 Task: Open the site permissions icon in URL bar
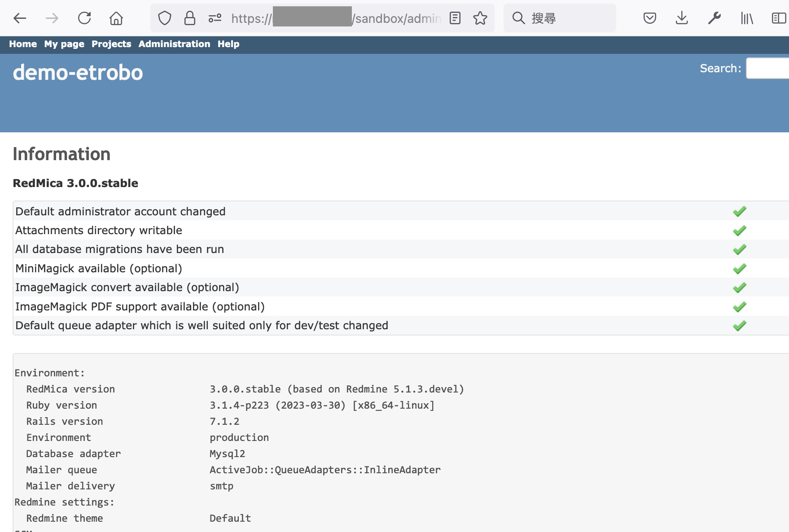tap(215, 18)
